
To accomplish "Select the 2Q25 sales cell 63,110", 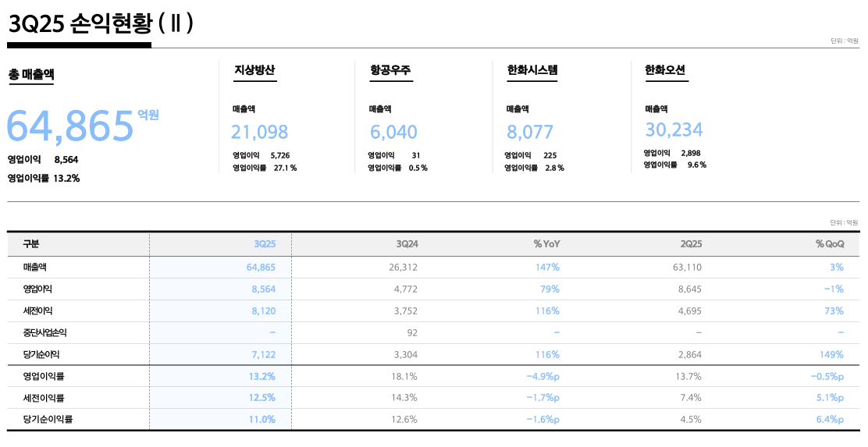I will [687, 268].
